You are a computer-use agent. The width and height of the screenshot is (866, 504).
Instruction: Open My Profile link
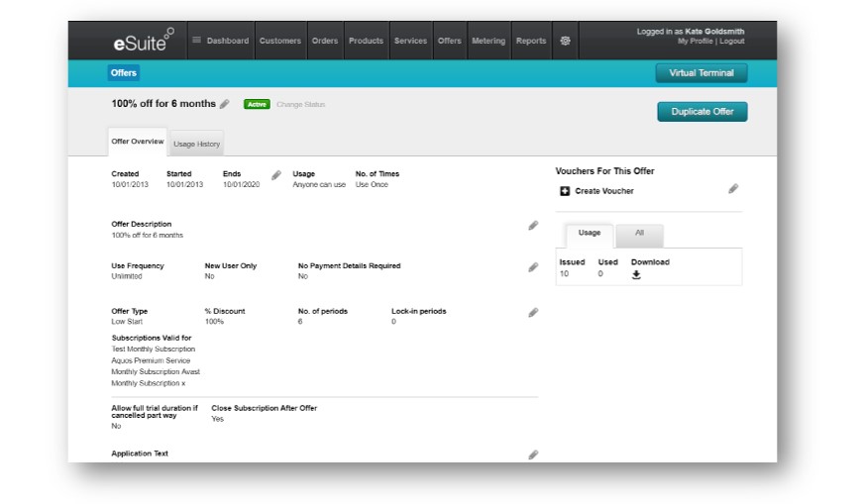click(x=696, y=42)
